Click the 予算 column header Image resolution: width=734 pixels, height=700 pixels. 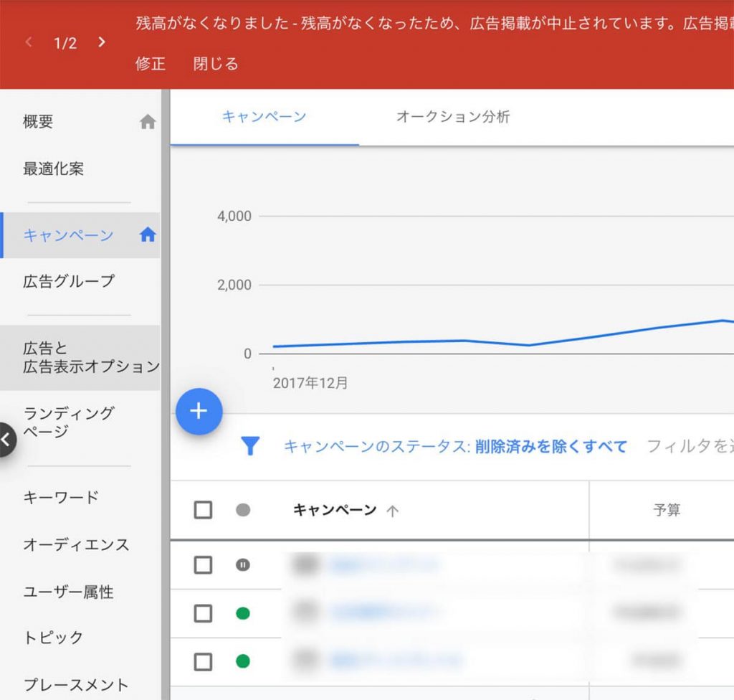pos(667,510)
